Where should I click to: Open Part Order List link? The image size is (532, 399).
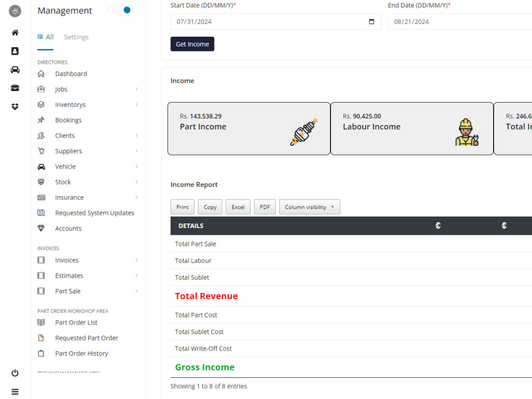point(76,322)
